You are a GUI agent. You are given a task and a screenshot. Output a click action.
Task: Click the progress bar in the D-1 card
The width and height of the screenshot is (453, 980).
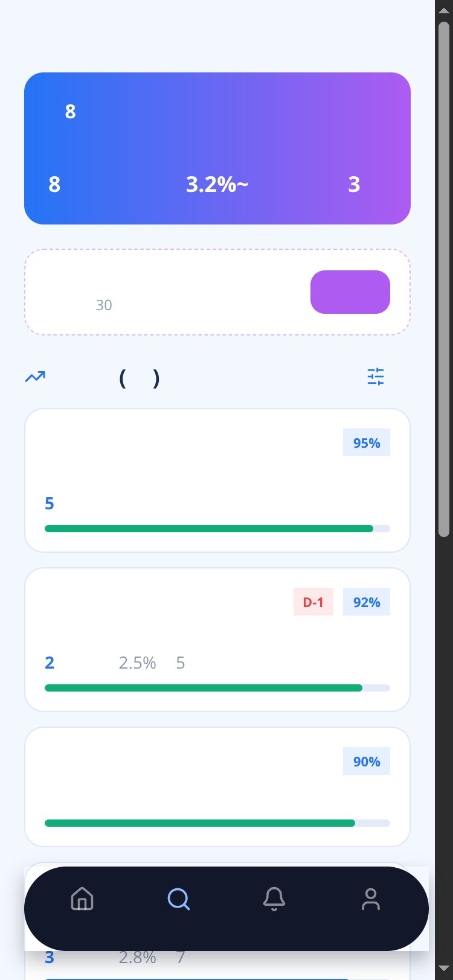point(217,688)
